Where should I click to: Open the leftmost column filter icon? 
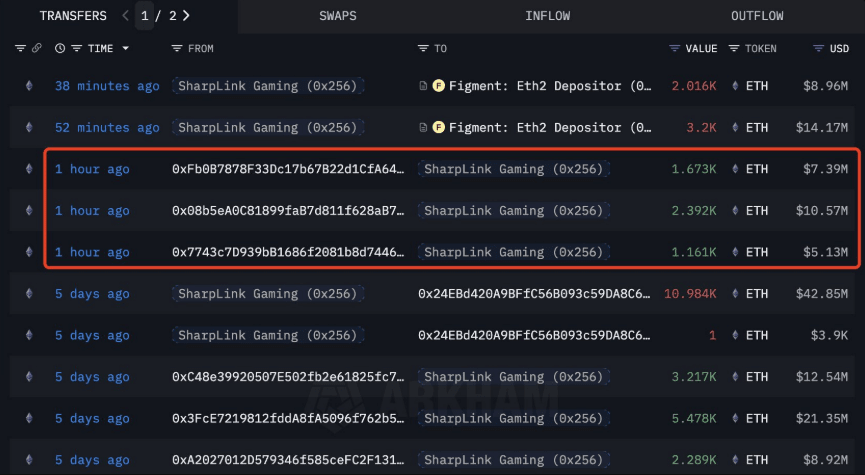pos(20,49)
